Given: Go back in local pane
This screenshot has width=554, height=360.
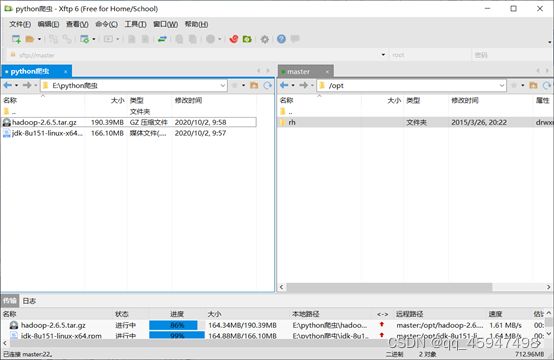Looking at the screenshot, I should [8, 85].
